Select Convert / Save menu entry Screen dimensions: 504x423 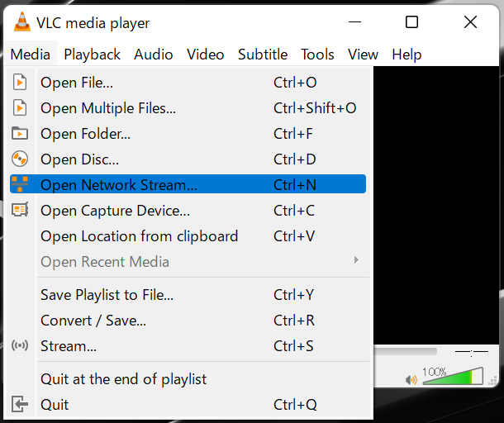(93, 321)
